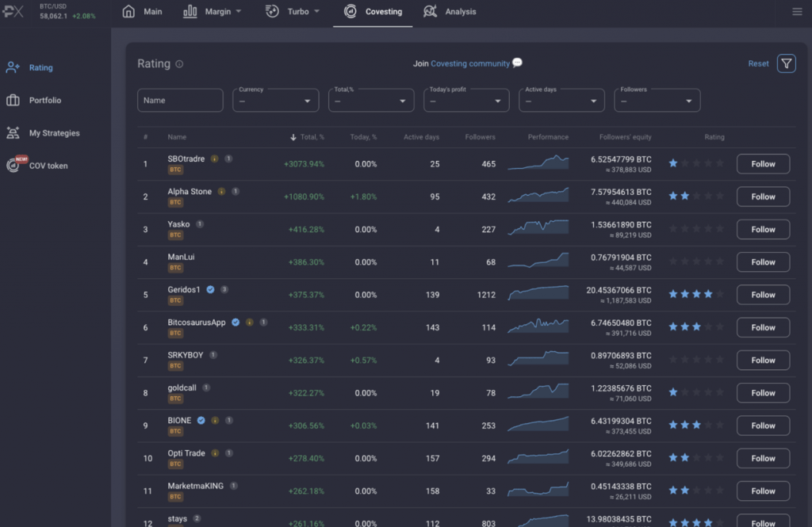Open the hamburger menu icon
The image size is (812, 527).
point(797,12)
